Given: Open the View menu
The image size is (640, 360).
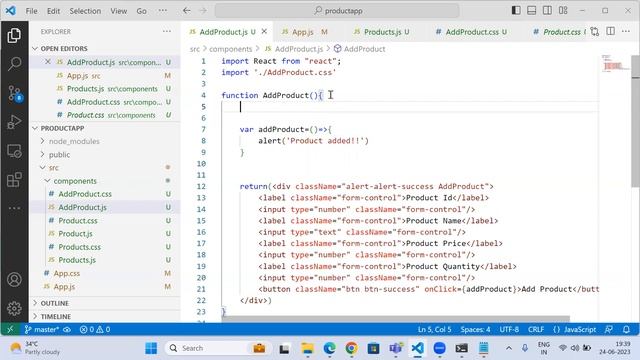Looking at the screenshot, I should [x=118, y=11].
